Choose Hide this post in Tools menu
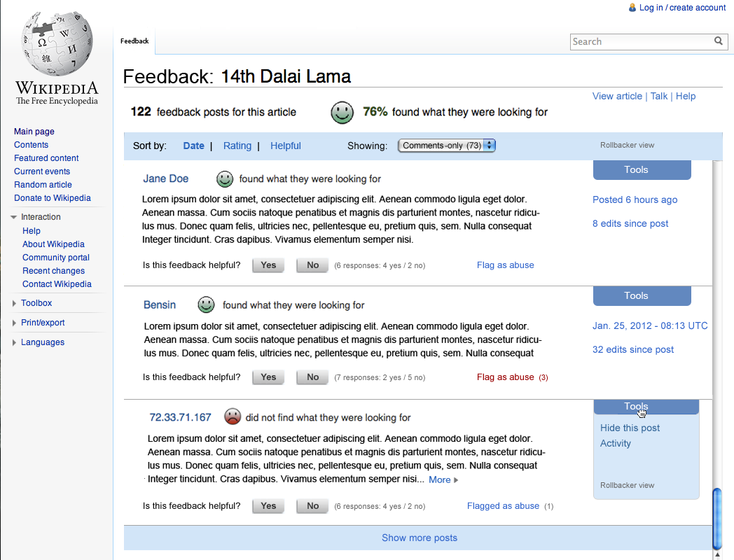734x560 pixels. click(630, 428)
